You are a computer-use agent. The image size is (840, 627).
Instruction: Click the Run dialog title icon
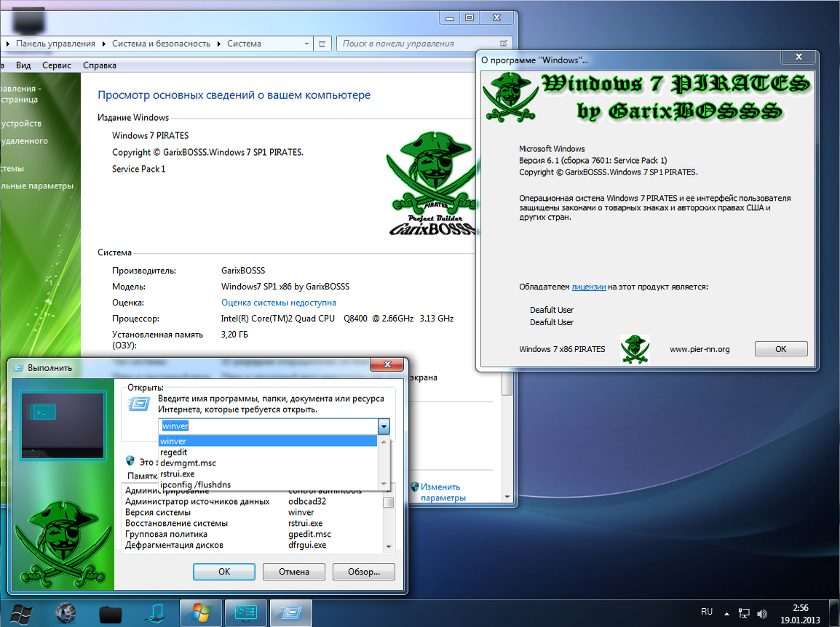(x=18, y=368)
